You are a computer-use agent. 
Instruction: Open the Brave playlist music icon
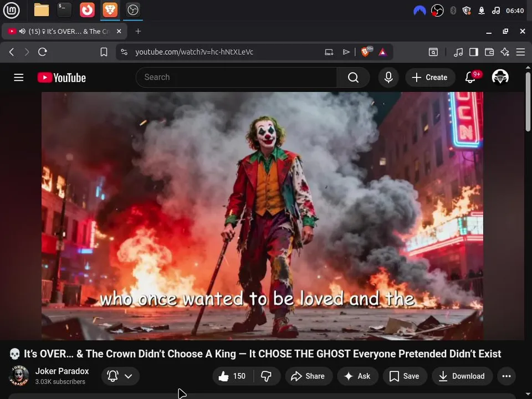coord(458,52)
